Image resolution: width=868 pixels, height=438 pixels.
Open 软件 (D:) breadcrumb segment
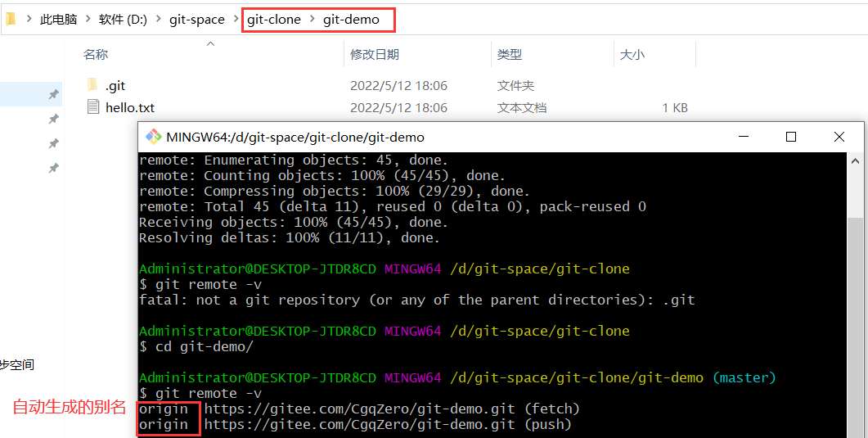point(123,20)
